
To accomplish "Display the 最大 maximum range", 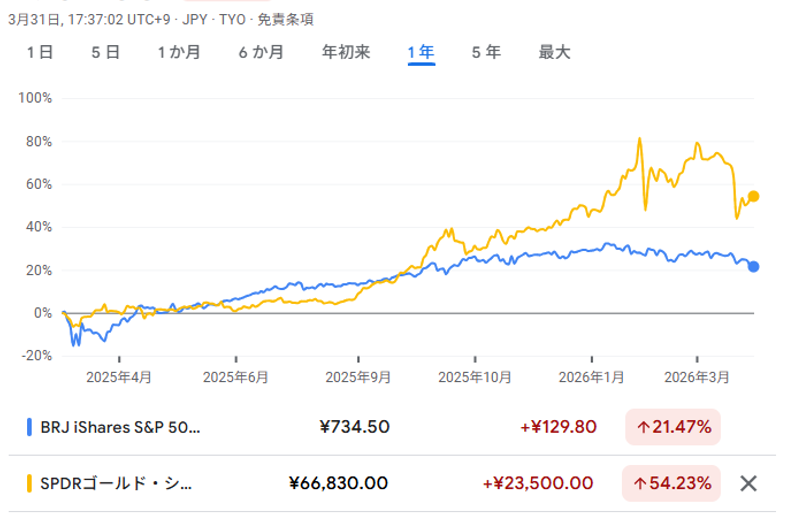I will coord(554,52).
